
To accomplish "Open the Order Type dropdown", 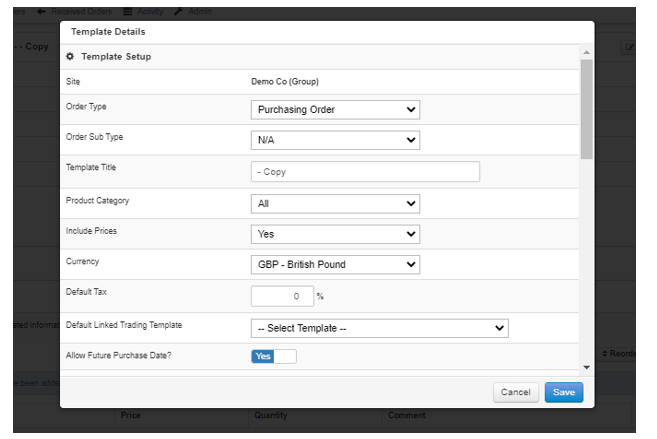I will click(x=335, y=110).
